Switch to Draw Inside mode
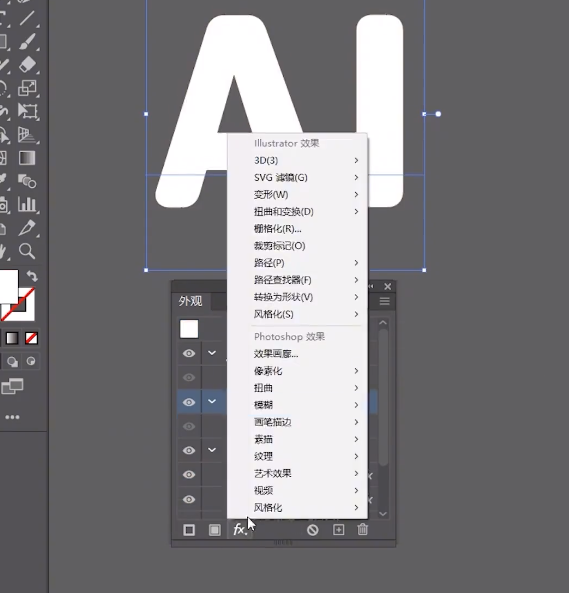569x593 pixels. tap(31, 362)
